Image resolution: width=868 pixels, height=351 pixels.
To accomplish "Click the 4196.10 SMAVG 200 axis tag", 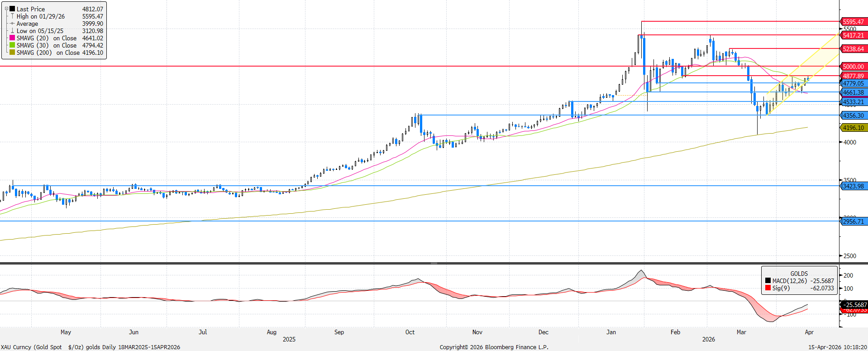I will pyautogui.click(x=853, y=128).
